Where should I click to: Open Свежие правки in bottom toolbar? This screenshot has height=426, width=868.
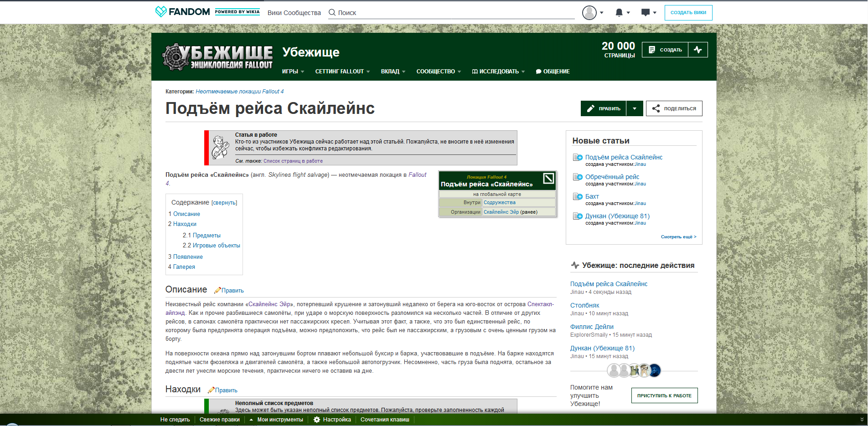pyautogui.click(x=219, y=420)
